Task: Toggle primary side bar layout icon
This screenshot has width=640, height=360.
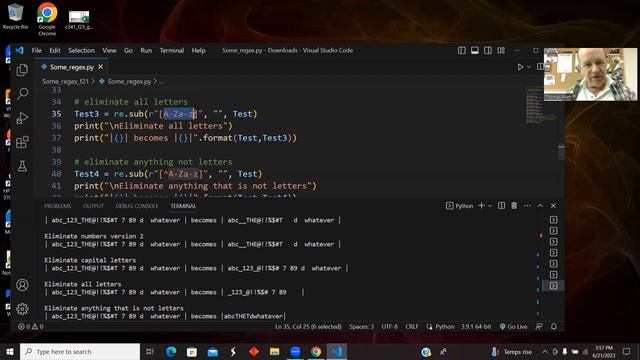Action: (x=462, y=50)
